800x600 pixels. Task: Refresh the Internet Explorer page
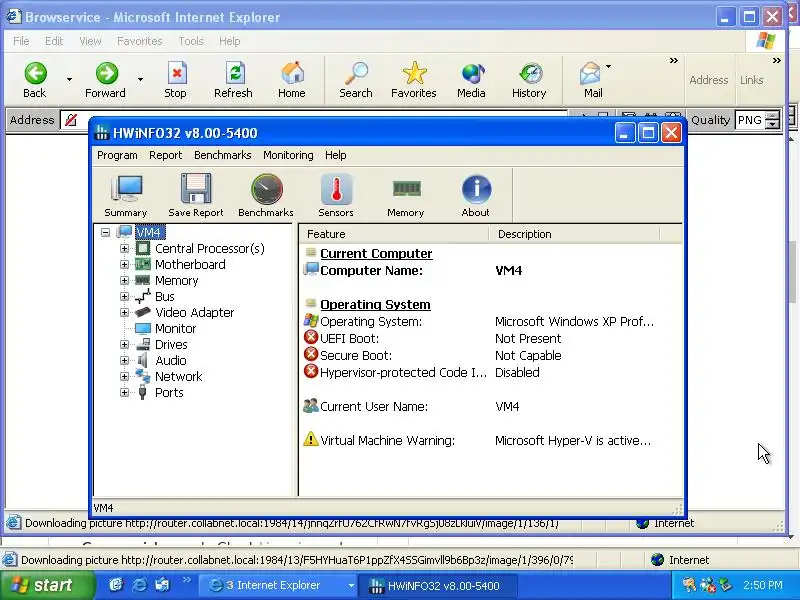coord(233,80)
